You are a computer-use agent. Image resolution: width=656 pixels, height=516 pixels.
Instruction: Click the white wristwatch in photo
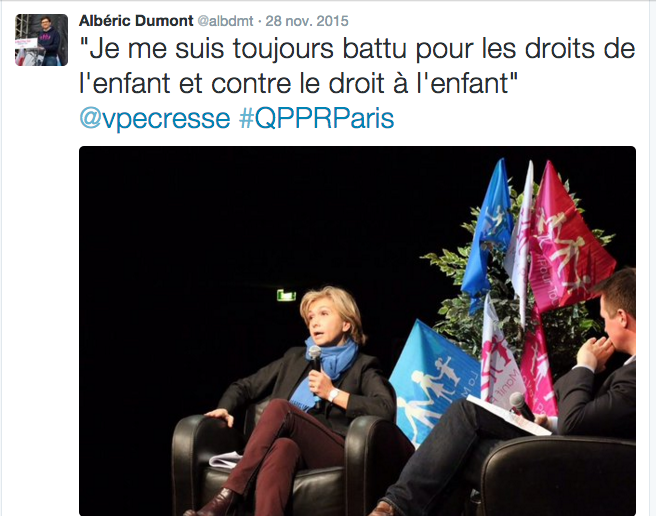pyautogui.click(x=333, y=394)
